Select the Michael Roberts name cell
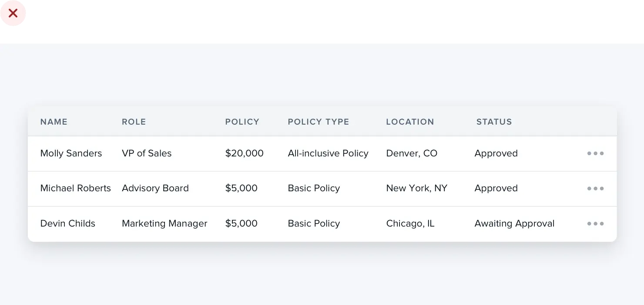The height and width of the screenshot is (305, 644). pyautogui.click(x=75, y=188)
